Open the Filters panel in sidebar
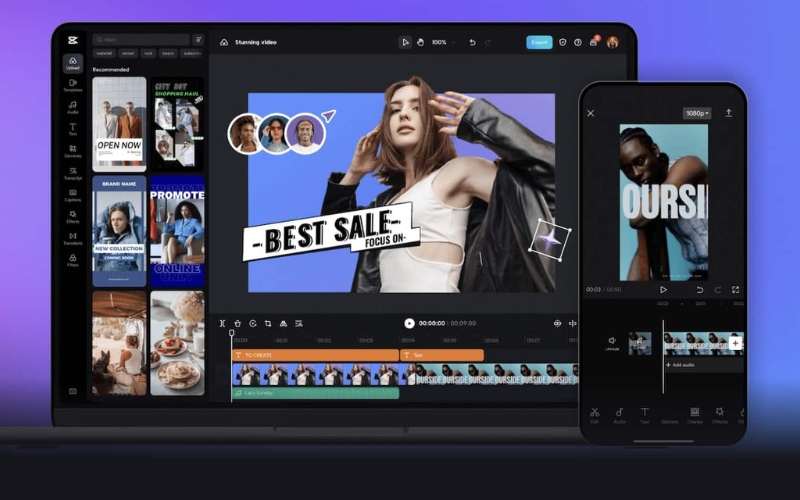800x500 pixels. (x=72, y=260)
